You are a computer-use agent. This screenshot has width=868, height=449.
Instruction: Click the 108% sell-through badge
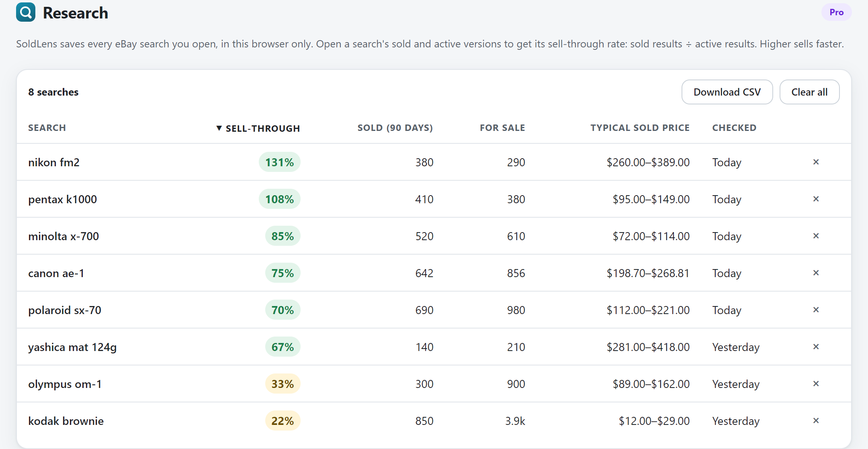point(280,199)
